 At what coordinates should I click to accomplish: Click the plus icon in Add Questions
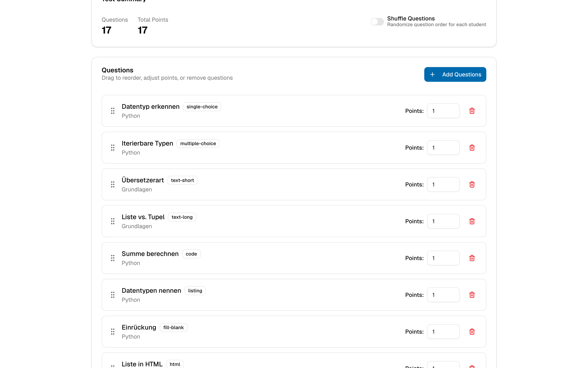(432, 74)
